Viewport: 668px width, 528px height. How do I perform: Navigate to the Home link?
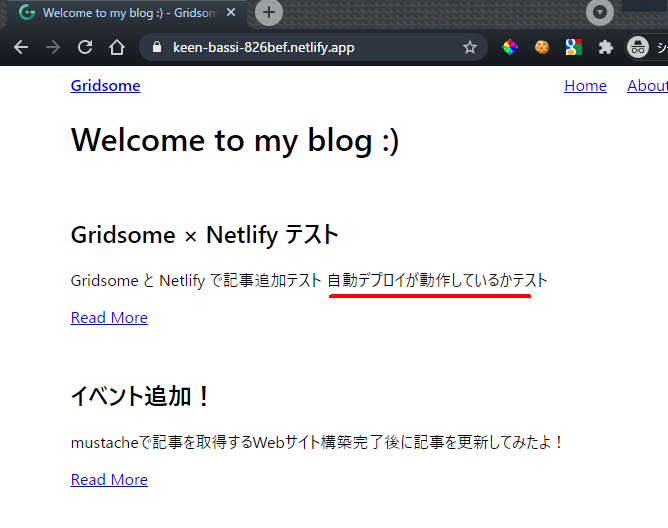[585, 86]
